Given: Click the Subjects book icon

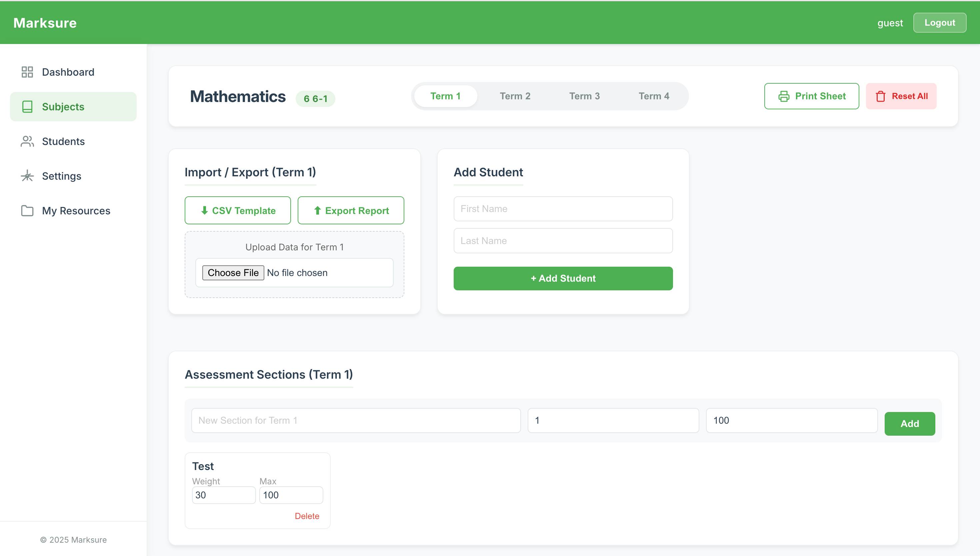Looking at the screenshot, I should pos(27,107).
